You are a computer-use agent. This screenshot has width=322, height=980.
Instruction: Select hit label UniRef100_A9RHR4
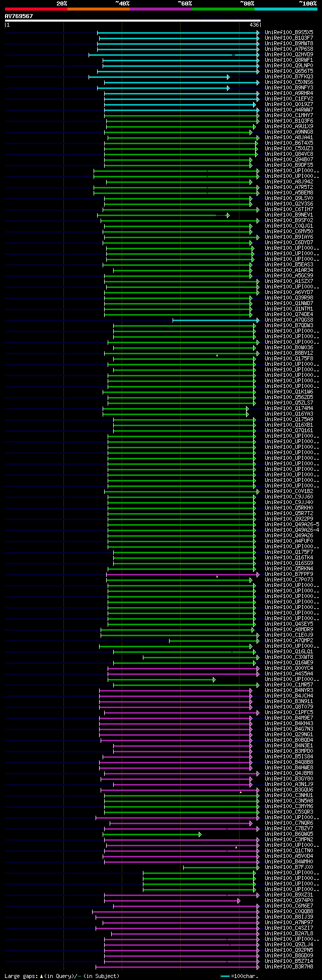(289, 93)
